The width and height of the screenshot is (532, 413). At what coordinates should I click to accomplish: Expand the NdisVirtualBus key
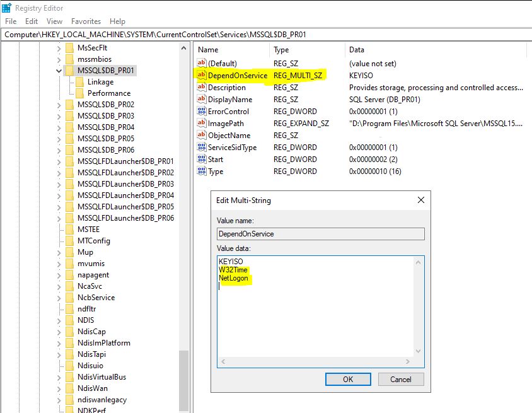[59, 377]
